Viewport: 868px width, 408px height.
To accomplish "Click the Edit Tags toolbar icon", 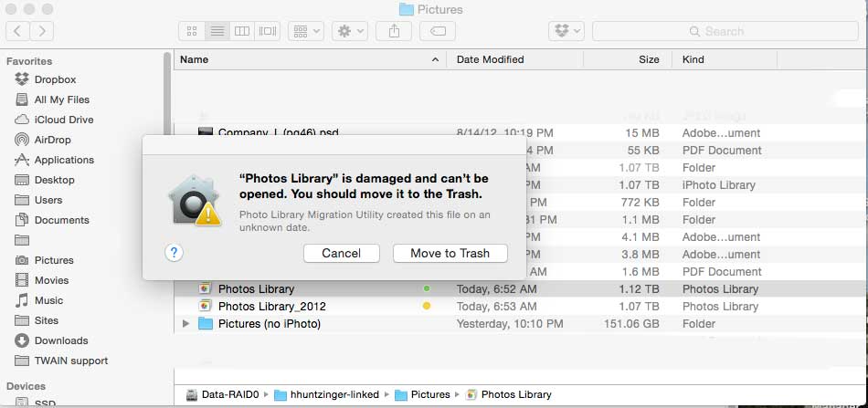I will pos(438,31).
